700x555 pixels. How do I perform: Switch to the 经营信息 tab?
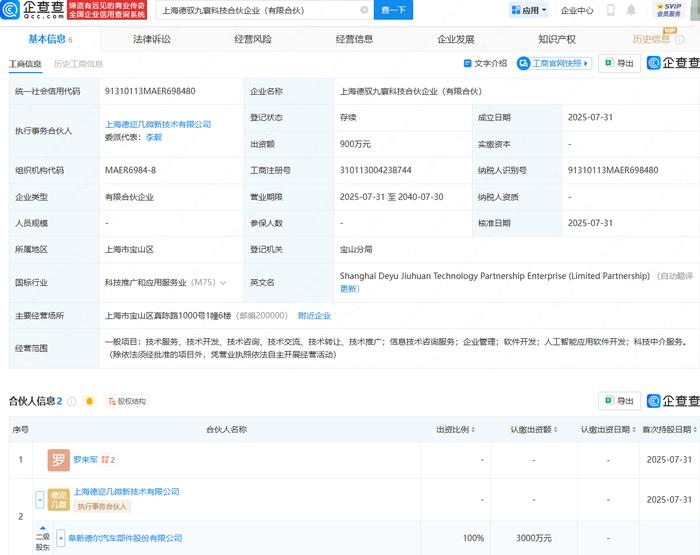pyautogui.click(x=354, y=39)
